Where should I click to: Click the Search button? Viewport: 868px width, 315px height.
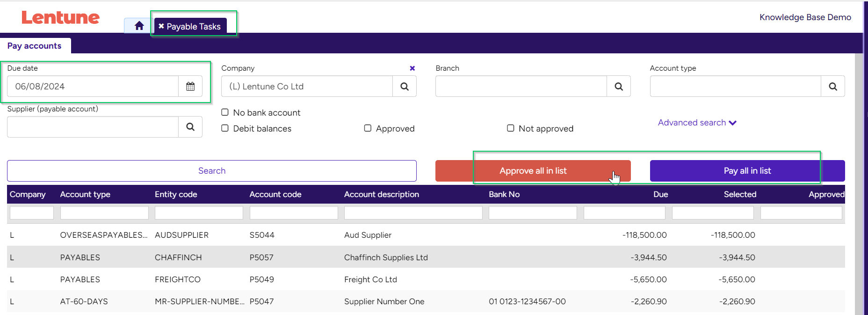(x=212, y=171)
